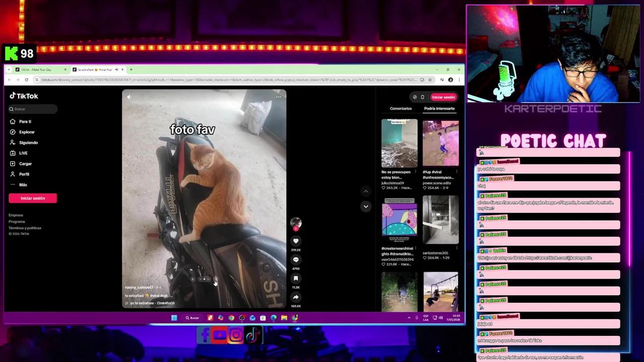Viewport: 644px width, 362px height.
Task: Open the author's avatar beside the photo
Action: coord(296,223)
